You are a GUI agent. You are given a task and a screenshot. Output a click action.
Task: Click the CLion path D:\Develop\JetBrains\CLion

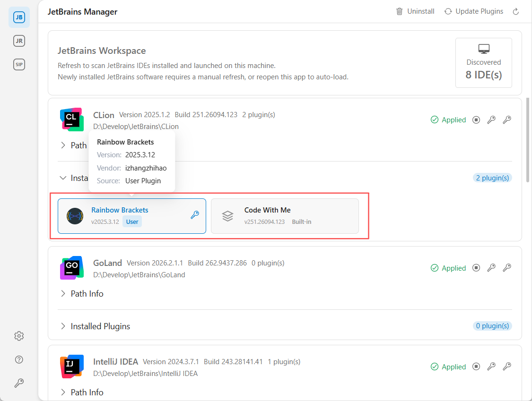point(136,127)
